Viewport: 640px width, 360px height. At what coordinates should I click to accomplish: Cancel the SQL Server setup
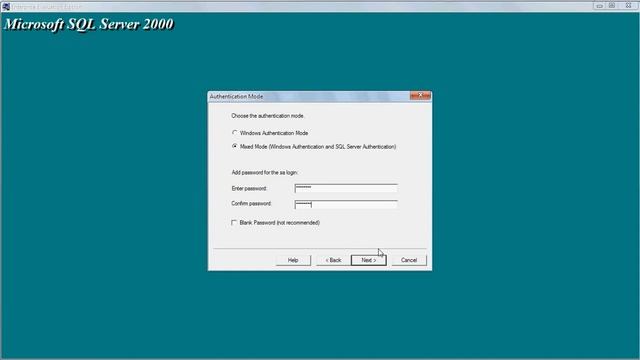(x=409, y=260)
